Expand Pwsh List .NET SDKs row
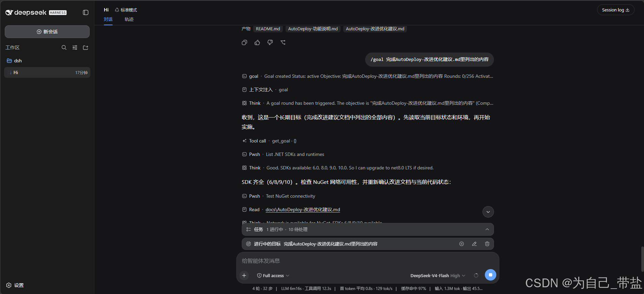644x294 pixels. click(283, 154)
